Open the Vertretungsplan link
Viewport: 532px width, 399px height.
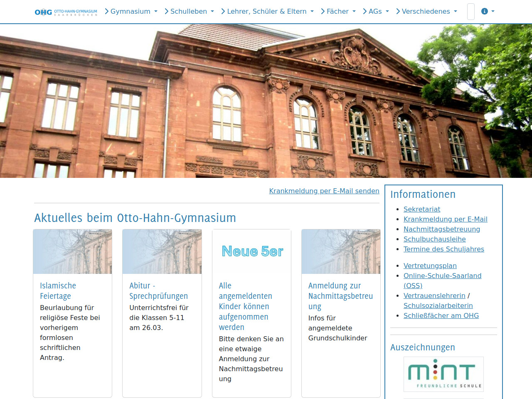coord(430,266)
